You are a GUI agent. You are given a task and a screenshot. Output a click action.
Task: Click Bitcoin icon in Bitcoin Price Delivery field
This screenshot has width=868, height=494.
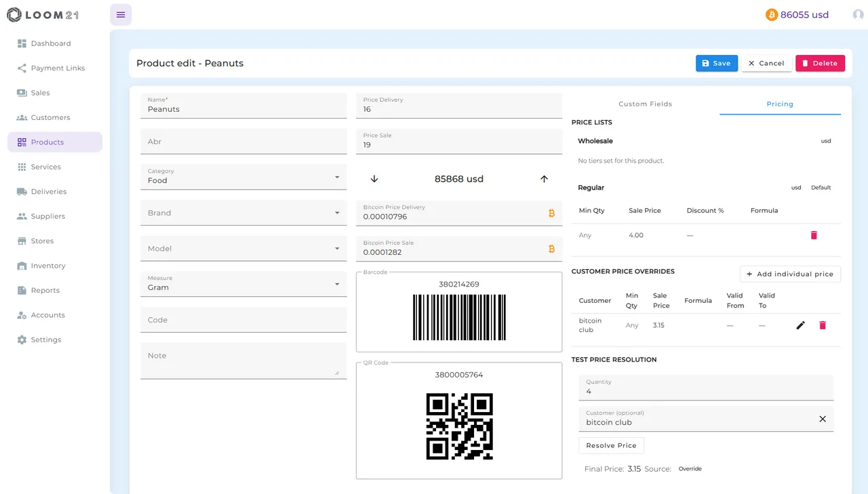click(x=551, y=213)
